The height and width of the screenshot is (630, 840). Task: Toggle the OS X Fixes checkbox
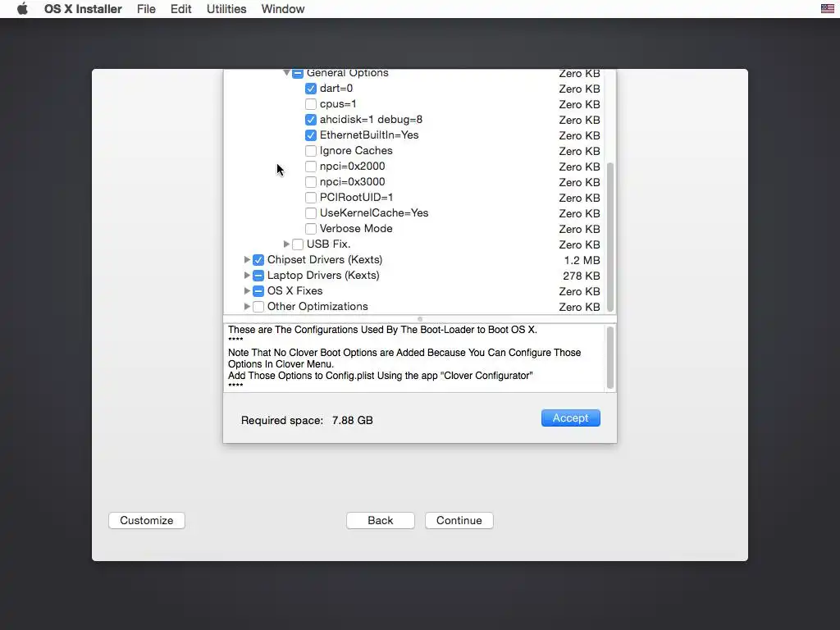click(258, 291)
